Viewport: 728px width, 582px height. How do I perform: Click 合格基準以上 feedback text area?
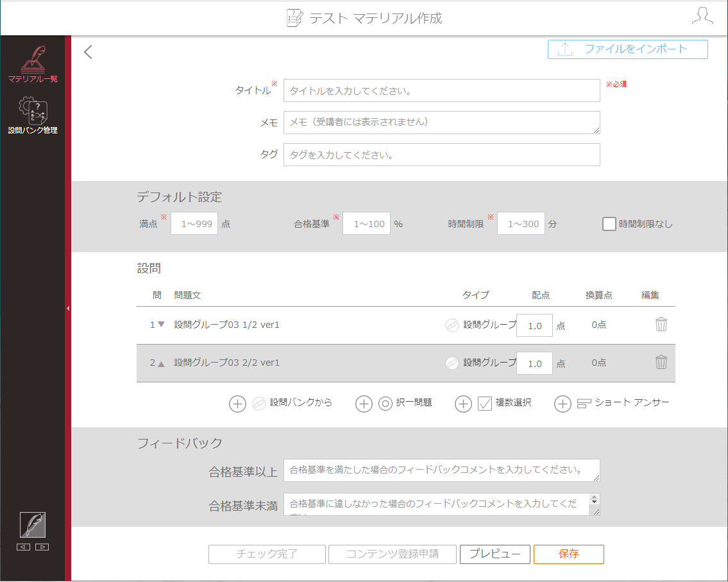coord(441,470)
